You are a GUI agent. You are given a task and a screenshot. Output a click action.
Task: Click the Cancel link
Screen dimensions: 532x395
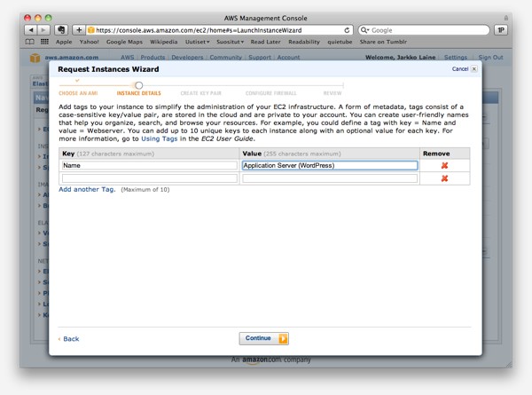tap(459, 69)
